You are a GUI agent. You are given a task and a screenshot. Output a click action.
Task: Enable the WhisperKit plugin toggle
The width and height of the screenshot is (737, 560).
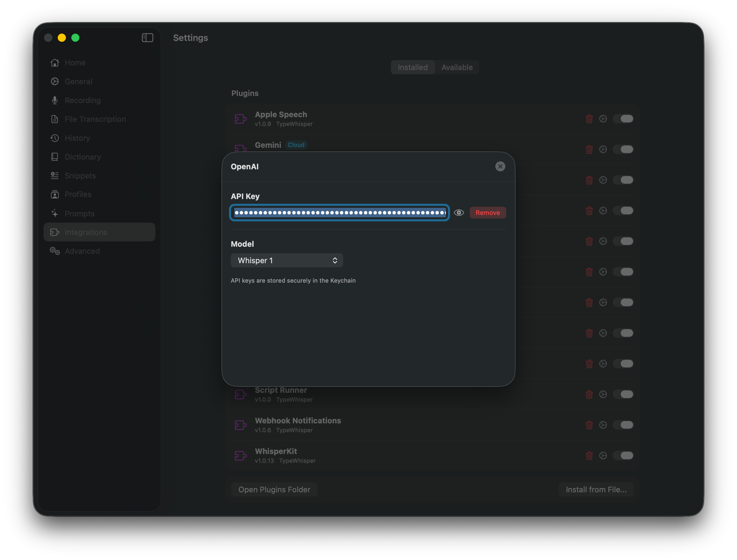(x=623, y=456)
